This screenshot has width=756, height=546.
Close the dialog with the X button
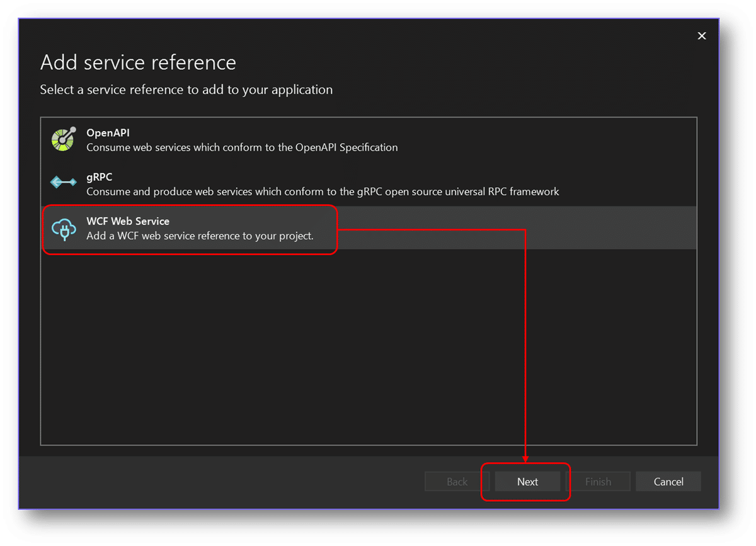coord(702,36)
